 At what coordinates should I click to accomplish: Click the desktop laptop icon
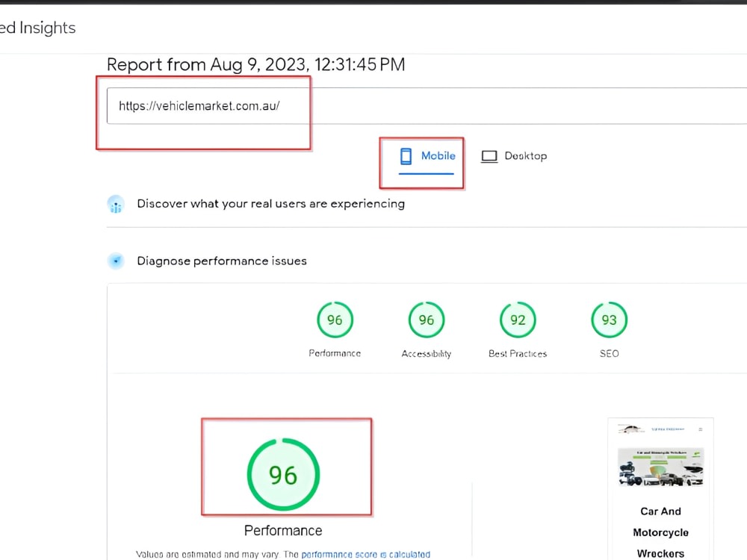coord(489,156)
